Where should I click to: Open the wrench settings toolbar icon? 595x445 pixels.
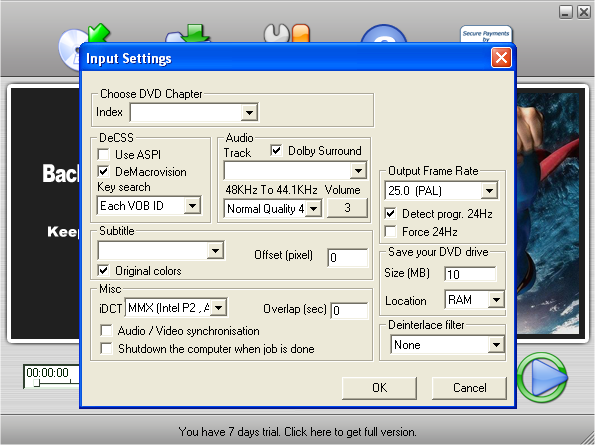click(x=286, y=34)
